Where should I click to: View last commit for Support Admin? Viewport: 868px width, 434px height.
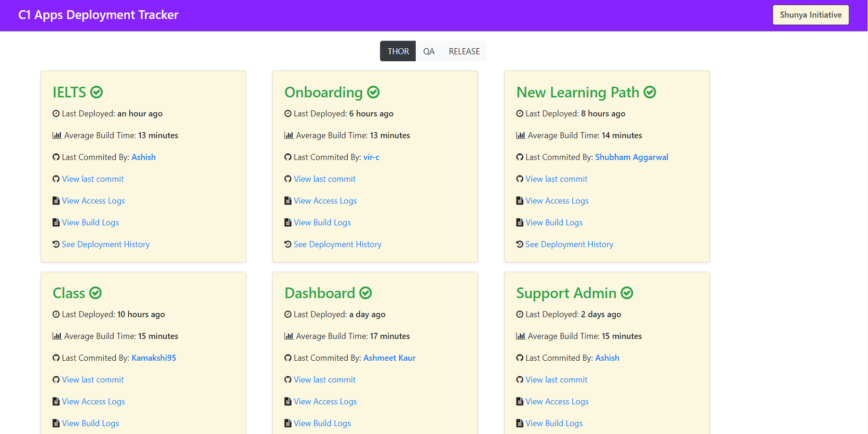[x=556, y=380]
